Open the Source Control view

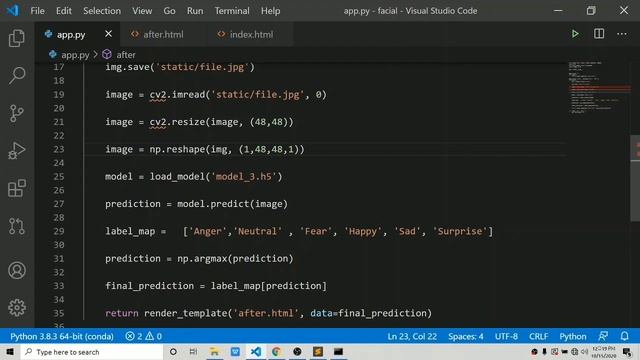click(17, 113)
